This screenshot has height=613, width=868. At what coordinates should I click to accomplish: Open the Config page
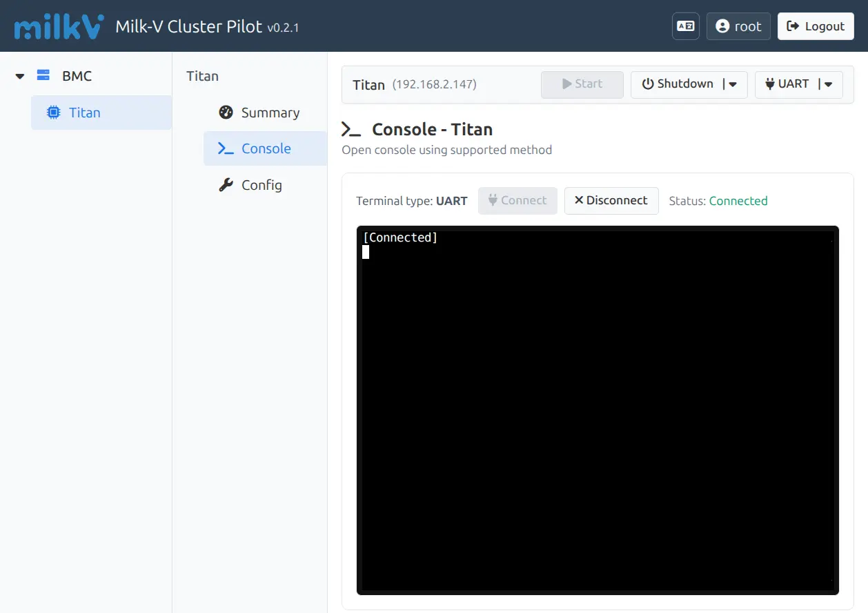point(262,185)
